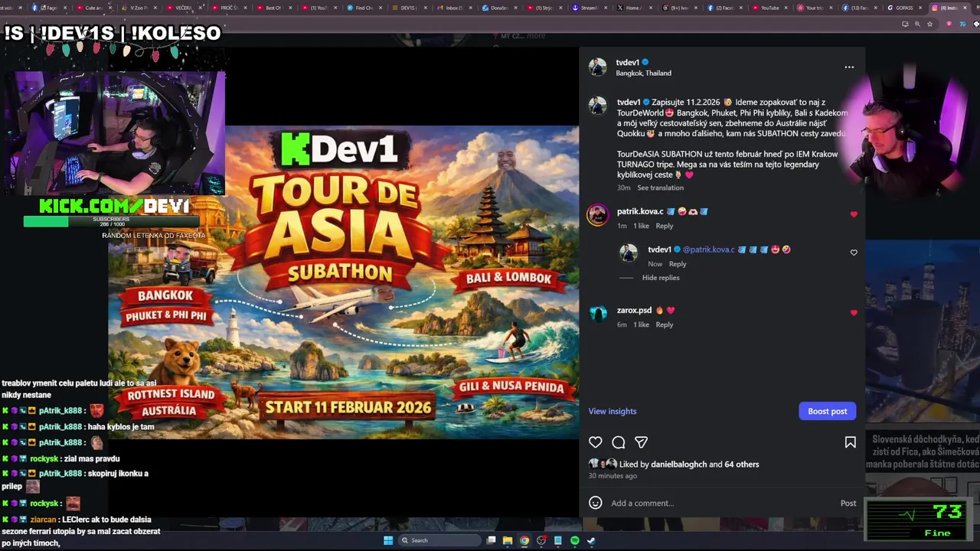Click the taskbar Search box
Screen dimensions: 980x551
439,540
